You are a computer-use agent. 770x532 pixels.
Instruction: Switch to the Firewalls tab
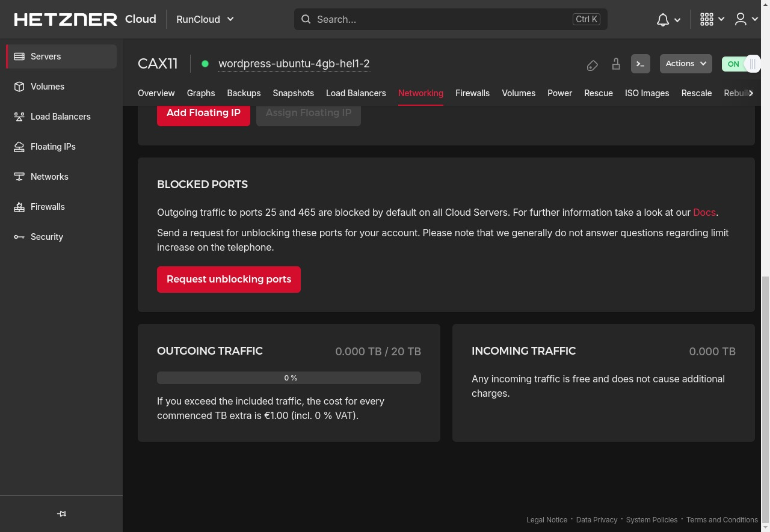point(472,93)
